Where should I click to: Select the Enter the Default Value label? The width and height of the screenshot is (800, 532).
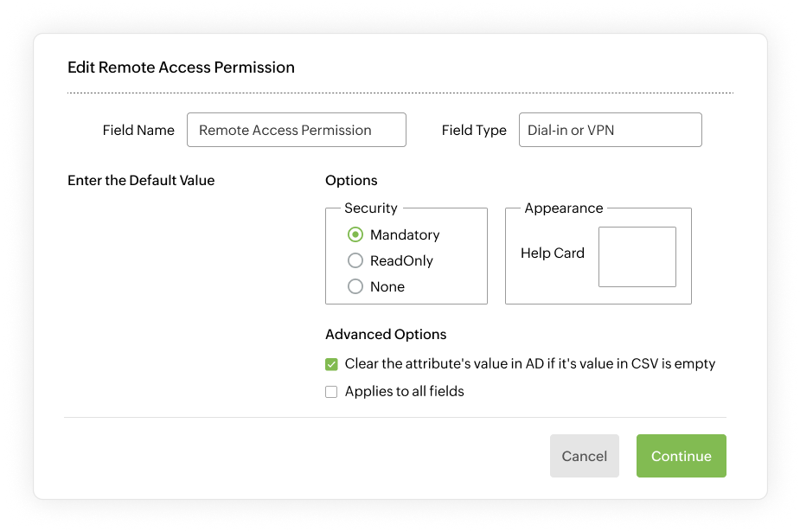[x=141, y=180]
